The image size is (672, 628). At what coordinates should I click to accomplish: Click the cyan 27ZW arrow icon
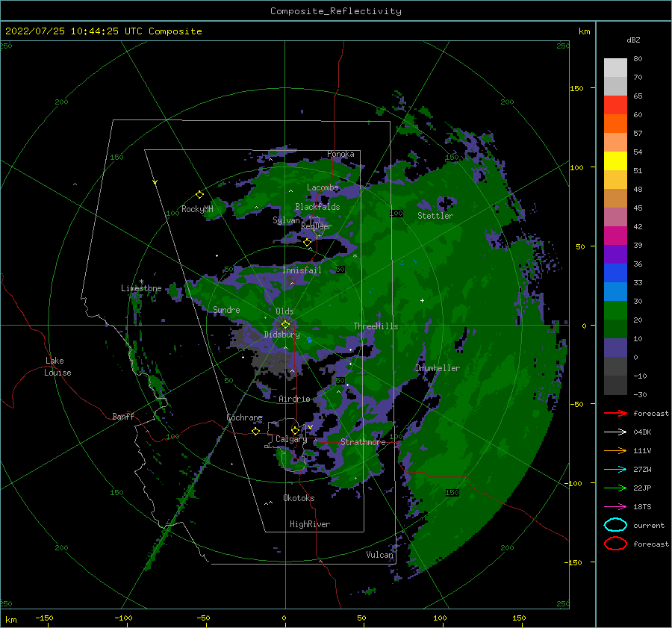click(x=615, y=469)
